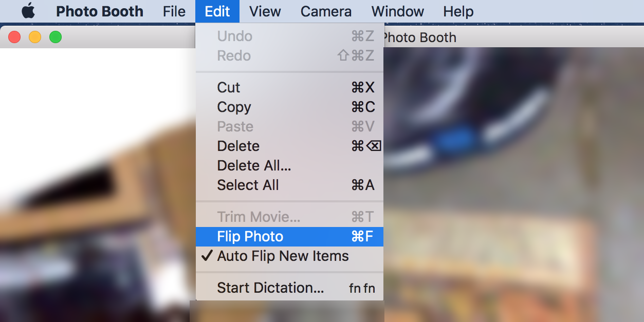Choose Cut from the Edit menu
This screenshot has height=322, width=644.
(289, 87)
